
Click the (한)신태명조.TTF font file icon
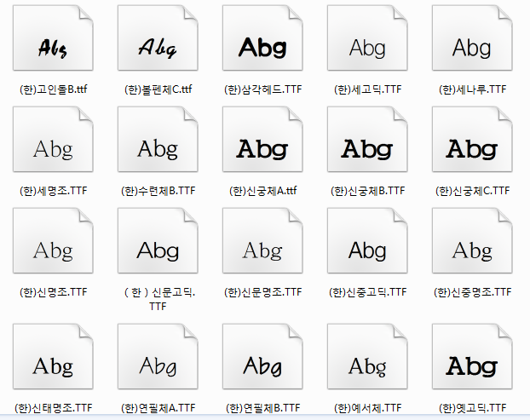point(53,356)
